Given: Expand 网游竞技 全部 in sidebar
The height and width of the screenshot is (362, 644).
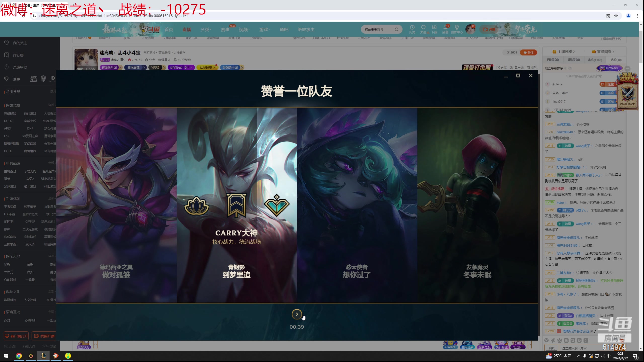Looking at the screenshot, I should coord(52,105).
